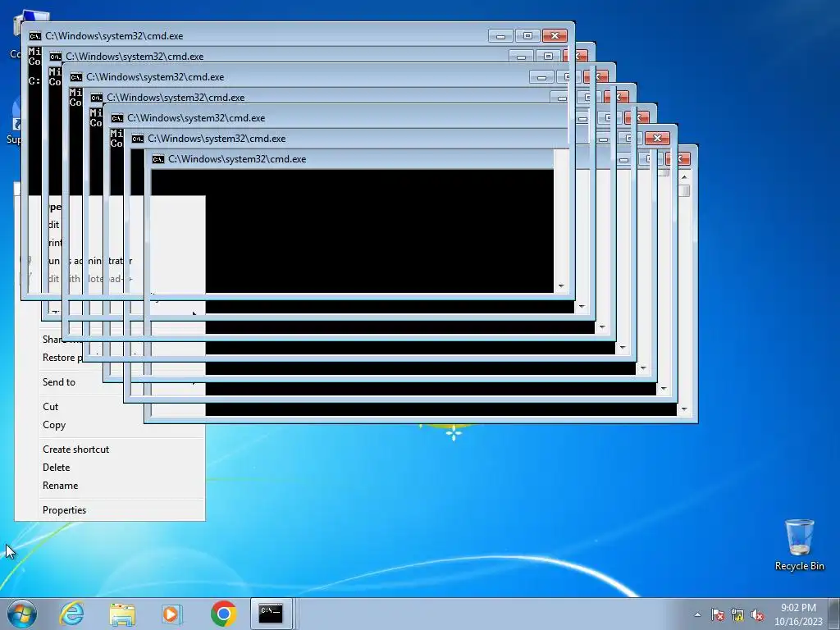Open the clock showing 9:02 PM
This screenshot has width=840, height=630.
point(798,614)
